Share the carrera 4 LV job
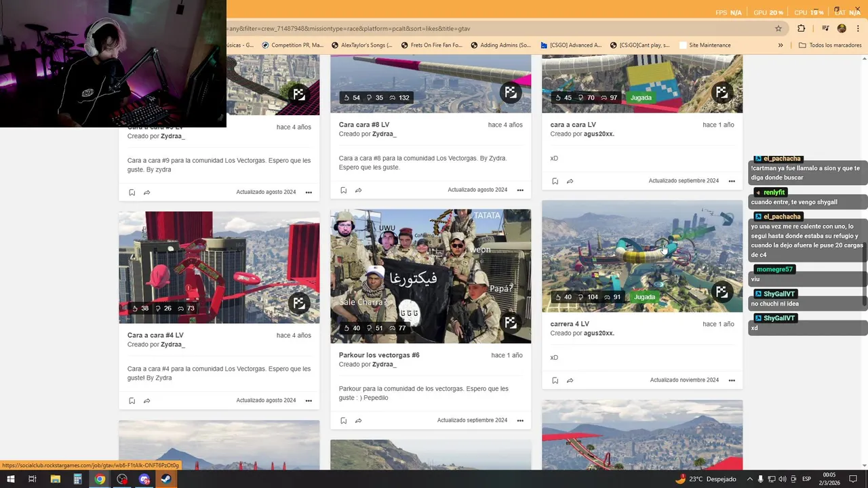The width and height of the screenshot is (868, 488). (570, 380)
